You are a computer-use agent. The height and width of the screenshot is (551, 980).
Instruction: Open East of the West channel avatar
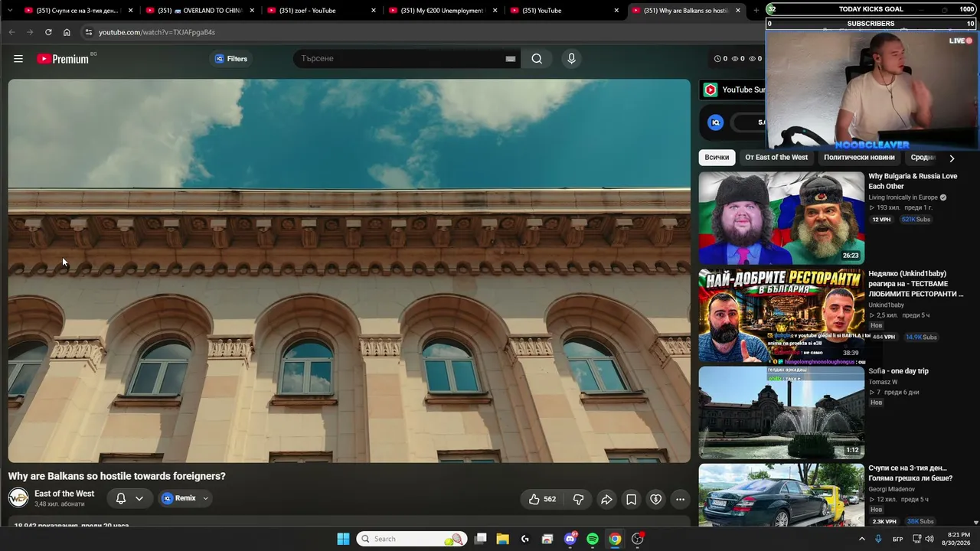click(18, 498)
